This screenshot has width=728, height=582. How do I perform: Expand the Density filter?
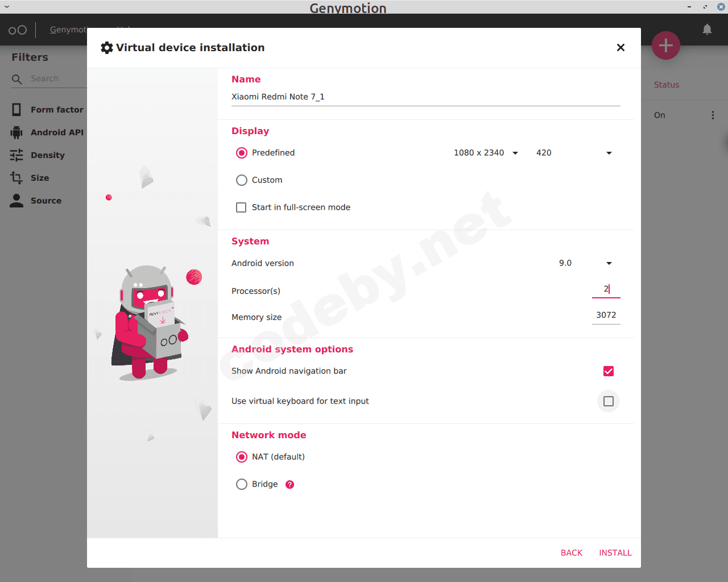[x=48, y=155]
